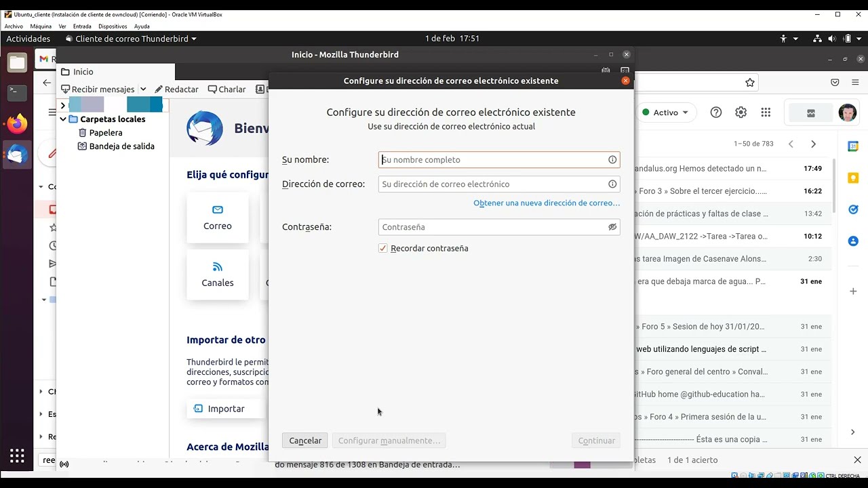Toggle password visibility eye icon

pyautogui.click(x=612, y=227)
